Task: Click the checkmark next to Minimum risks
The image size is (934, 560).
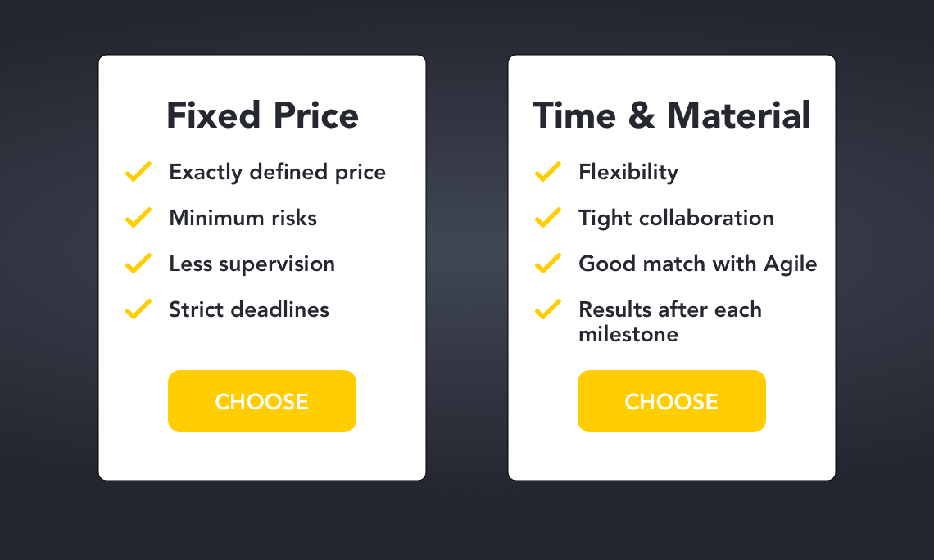Action: 138,217
